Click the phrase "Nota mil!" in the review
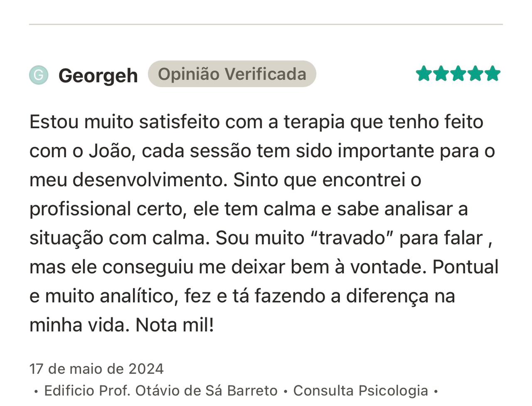 click(x=175, y=325)
